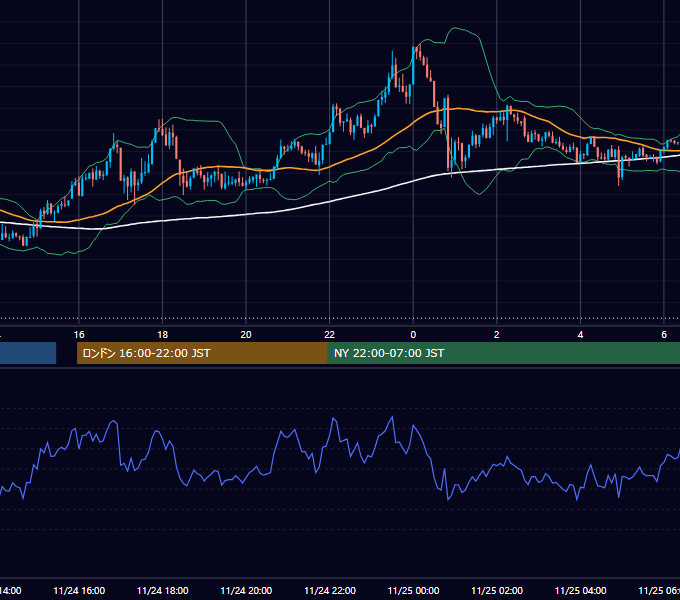The height and width of the screenshot is (600, 680).
Task: Click the 11/24 22:00 date label
Action: point(330,590)
